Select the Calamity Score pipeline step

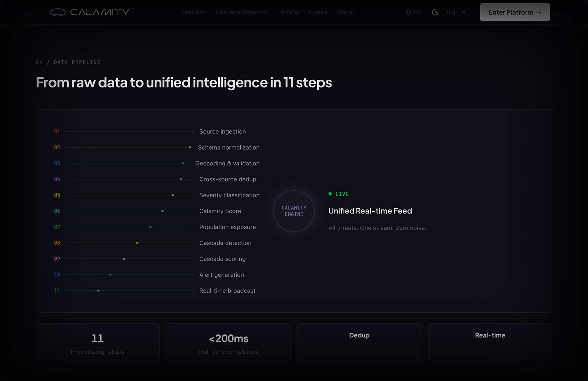[x=220, y=211]
